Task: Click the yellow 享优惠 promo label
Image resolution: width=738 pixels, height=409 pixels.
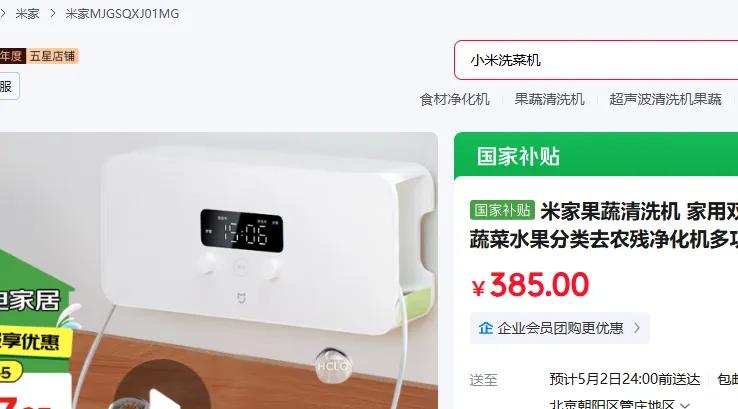Action: 33,342
